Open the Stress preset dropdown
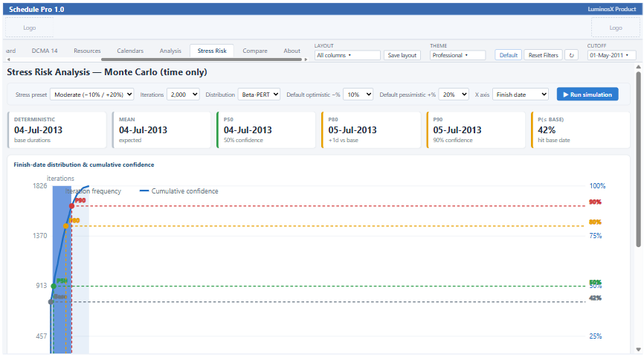 click(92, 95)
